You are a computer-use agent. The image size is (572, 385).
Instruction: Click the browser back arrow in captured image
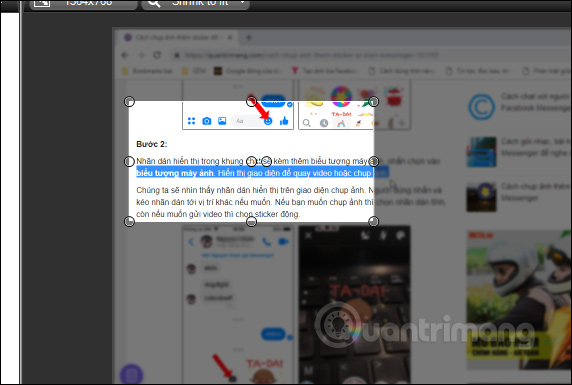[x=125, y=55]
